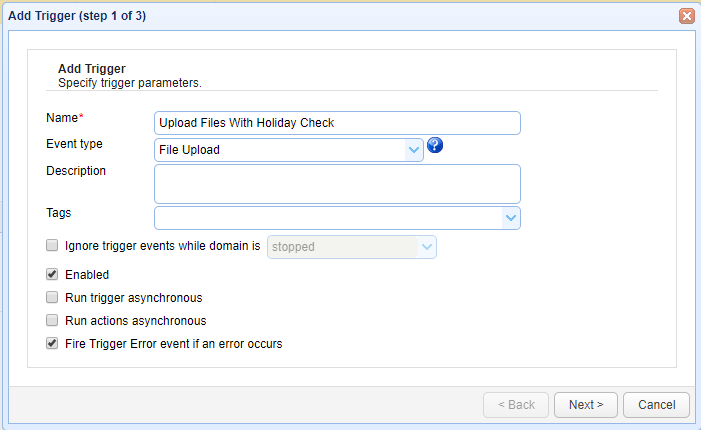Click the 'Description' field label

pyautogui.click(x=76, y=171)
